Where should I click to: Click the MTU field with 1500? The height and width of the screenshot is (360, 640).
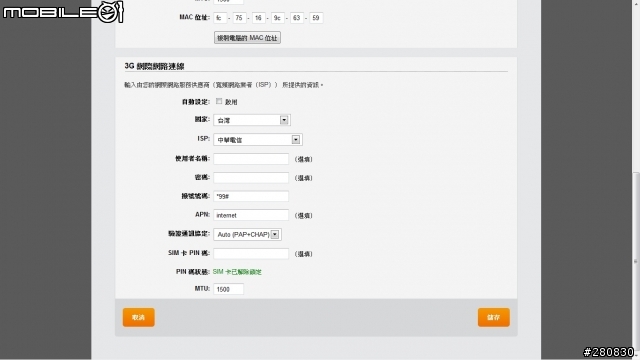[229, 289]
